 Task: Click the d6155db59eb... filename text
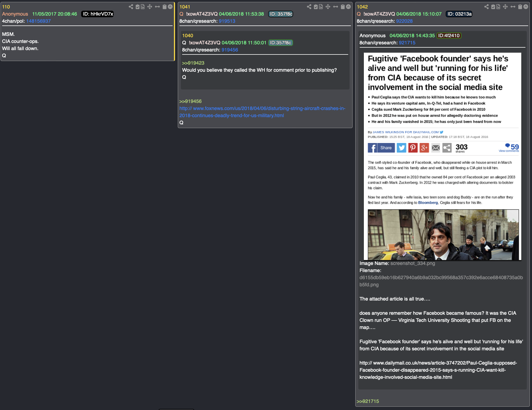(441, 281)
